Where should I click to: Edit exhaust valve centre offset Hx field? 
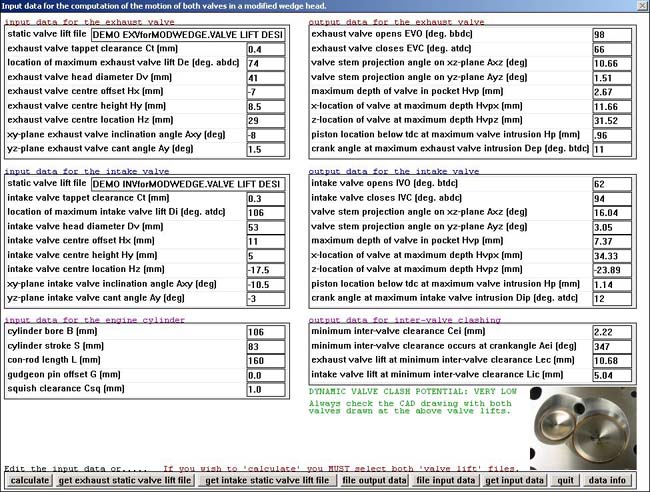(266, 92)
